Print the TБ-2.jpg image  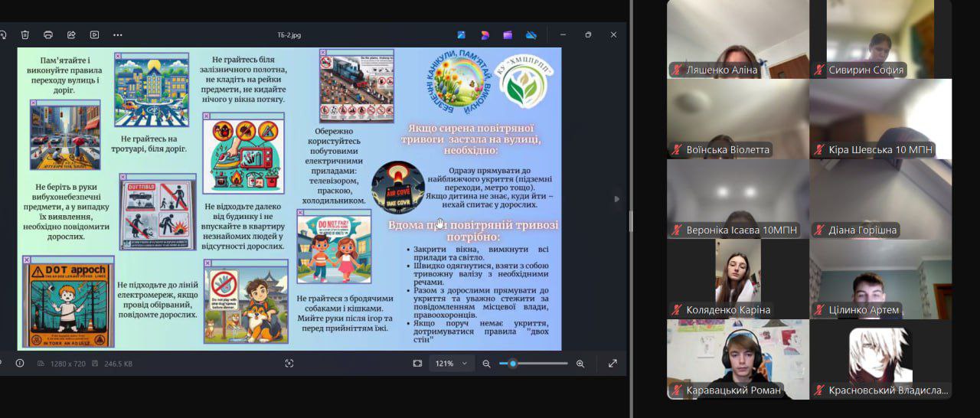48,34
